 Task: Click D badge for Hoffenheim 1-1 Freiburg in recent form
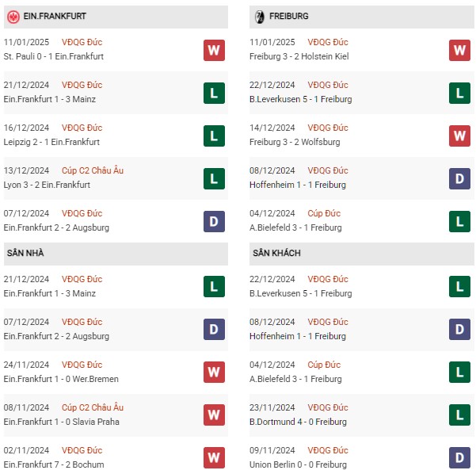click(459, 178)
